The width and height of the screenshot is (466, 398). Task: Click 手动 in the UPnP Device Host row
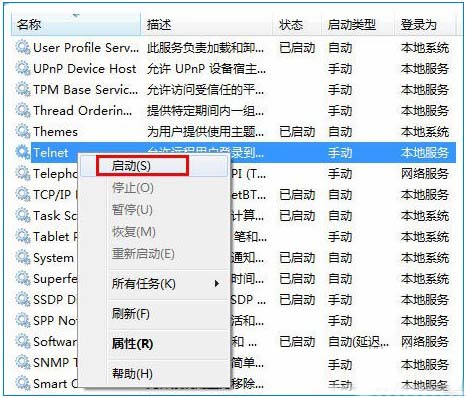coord(340,69)
